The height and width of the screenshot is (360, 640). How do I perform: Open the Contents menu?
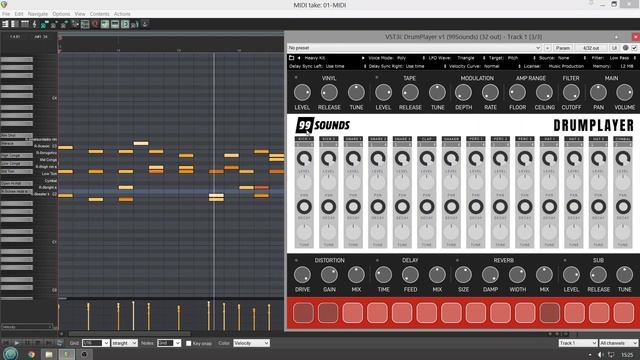coord(100,14)
